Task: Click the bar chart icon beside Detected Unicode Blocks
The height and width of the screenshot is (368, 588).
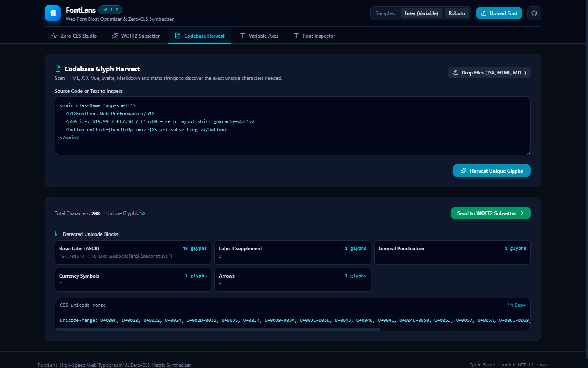Action: (57, 234)
